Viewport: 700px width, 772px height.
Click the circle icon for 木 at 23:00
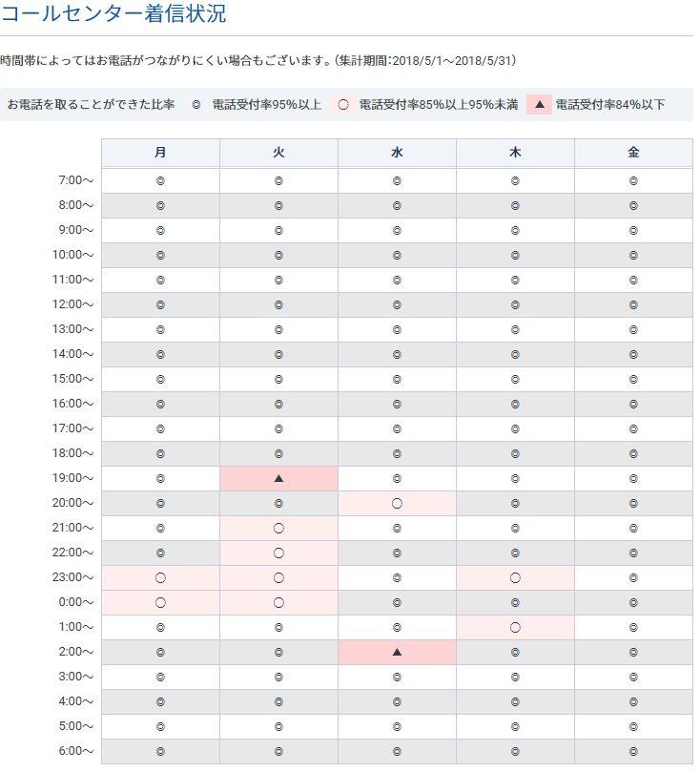coord(516,578)
